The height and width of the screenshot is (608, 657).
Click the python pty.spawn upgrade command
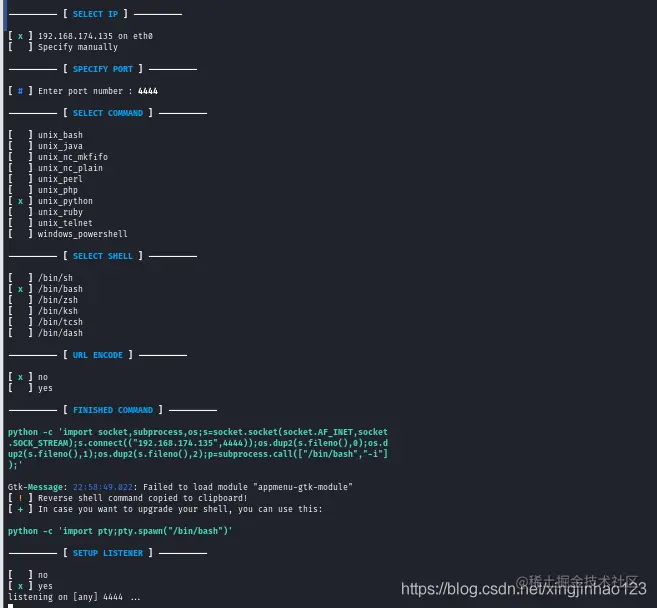tap(120, 531)
